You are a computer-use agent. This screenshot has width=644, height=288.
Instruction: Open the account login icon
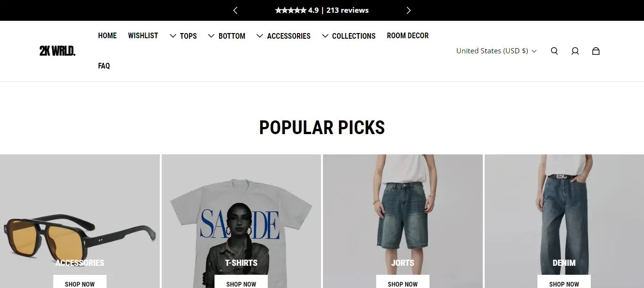575,51
